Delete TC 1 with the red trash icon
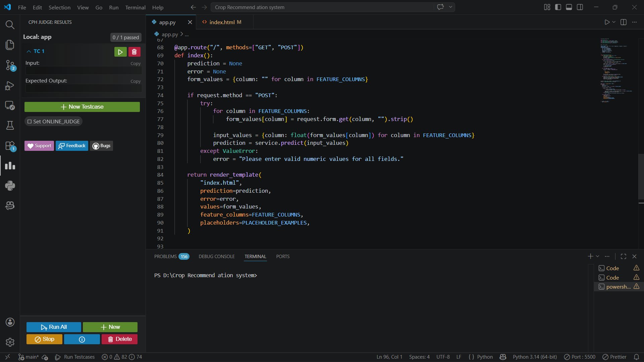 (x=134, y=52)
